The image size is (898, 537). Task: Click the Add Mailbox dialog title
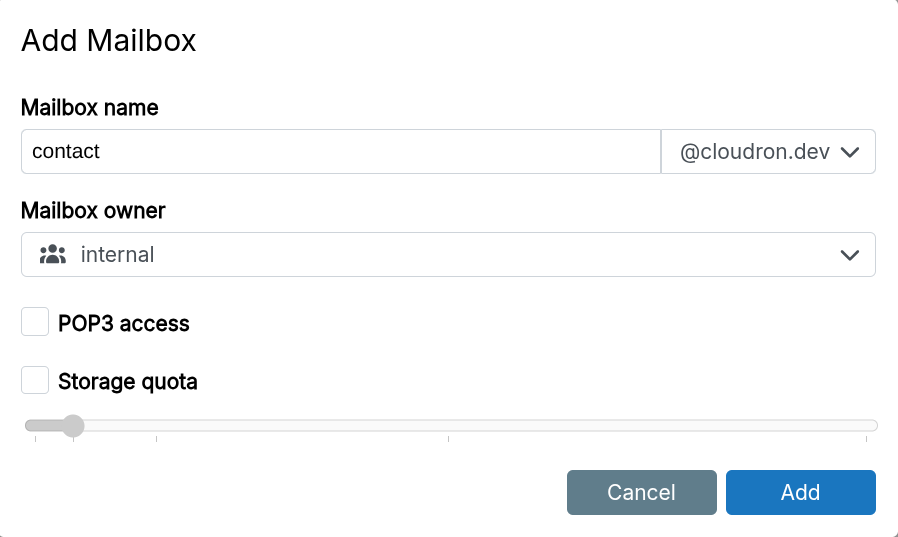(108, 41)
